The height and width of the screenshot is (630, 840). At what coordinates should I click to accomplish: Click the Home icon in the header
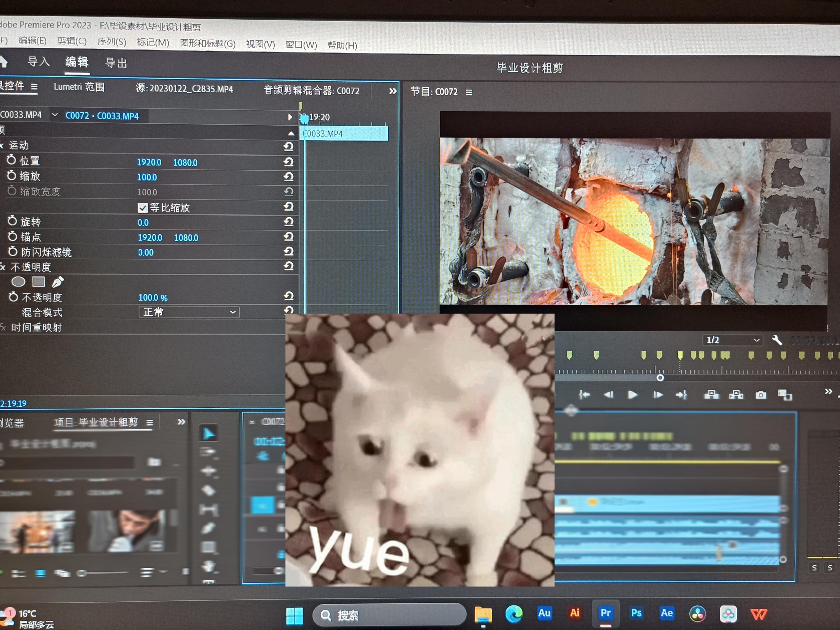(x=3, y=62)
